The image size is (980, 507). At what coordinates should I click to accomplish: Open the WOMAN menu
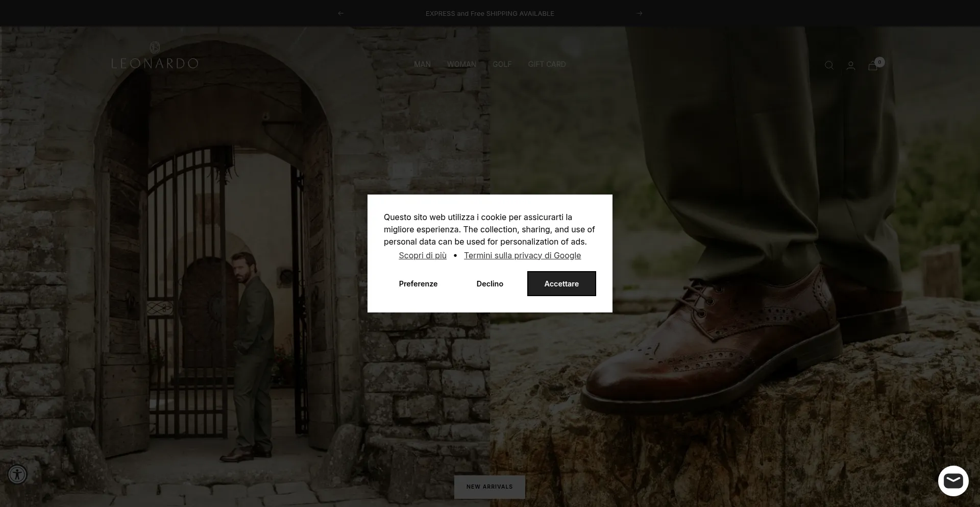click(461, 64)
